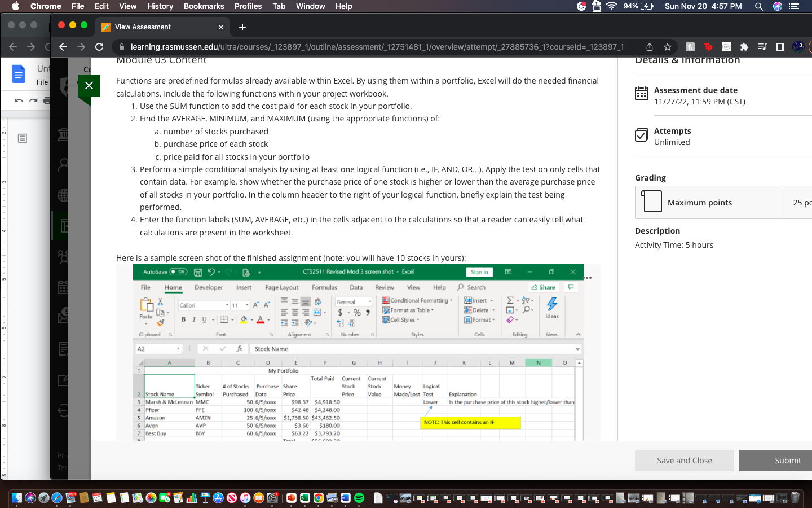The image size is (812, 508).
Task: Click Save and Close button
Action: (x=684, y=461)
